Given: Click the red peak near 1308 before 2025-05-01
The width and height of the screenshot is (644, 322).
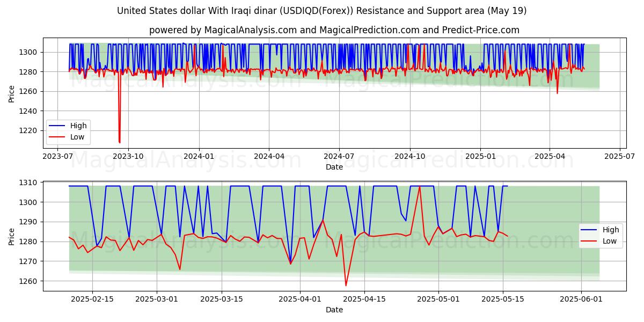Looking at the screenshot, I should [420, 187].
